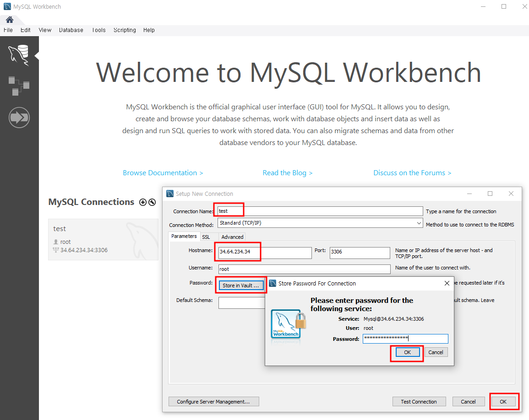Focus the Connection Name field
Screen dimensions: 529x420
click(x=320, y=211)
